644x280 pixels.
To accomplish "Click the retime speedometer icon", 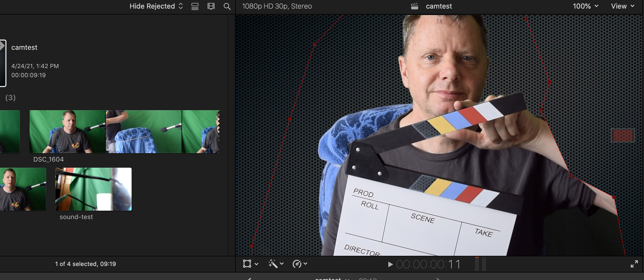I will (x=297, y=264).
